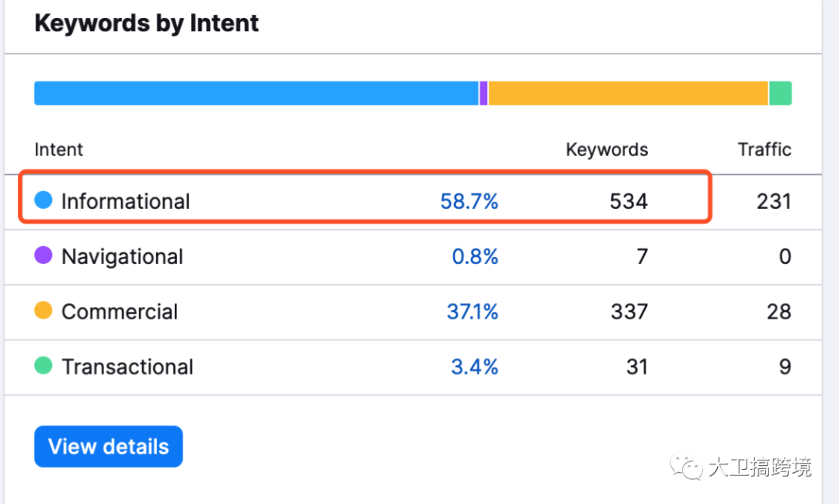839x504 pixels.
Task: Click the Keywords column header
Action: [x=607, y=150]
